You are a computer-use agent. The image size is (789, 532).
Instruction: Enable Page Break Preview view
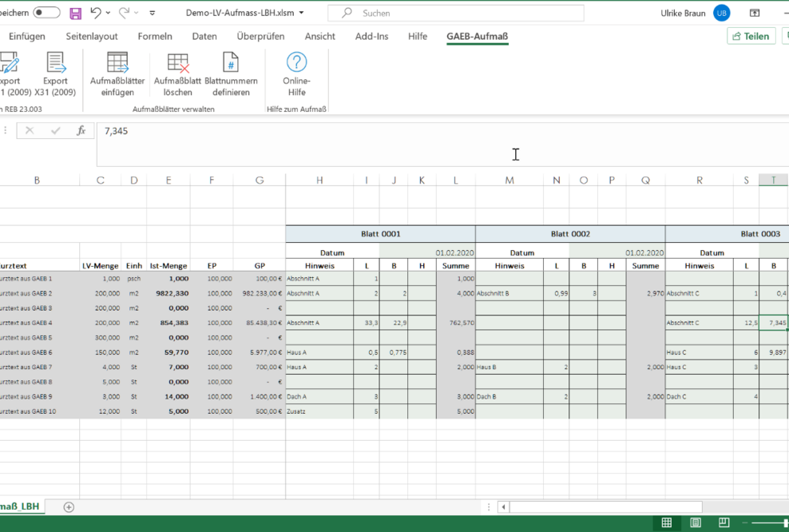(723, 523)
